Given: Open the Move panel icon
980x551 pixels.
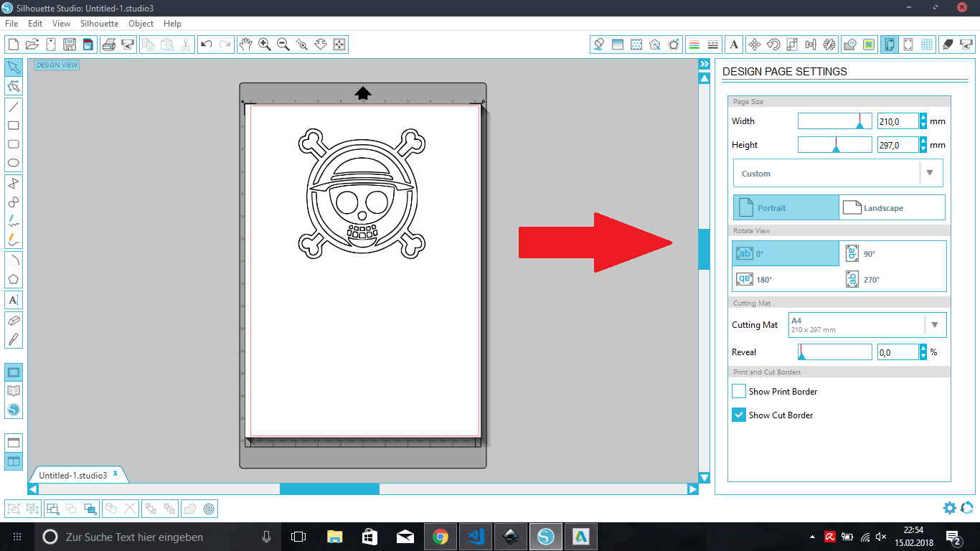Looking at the screenshot, I should 755,44.
